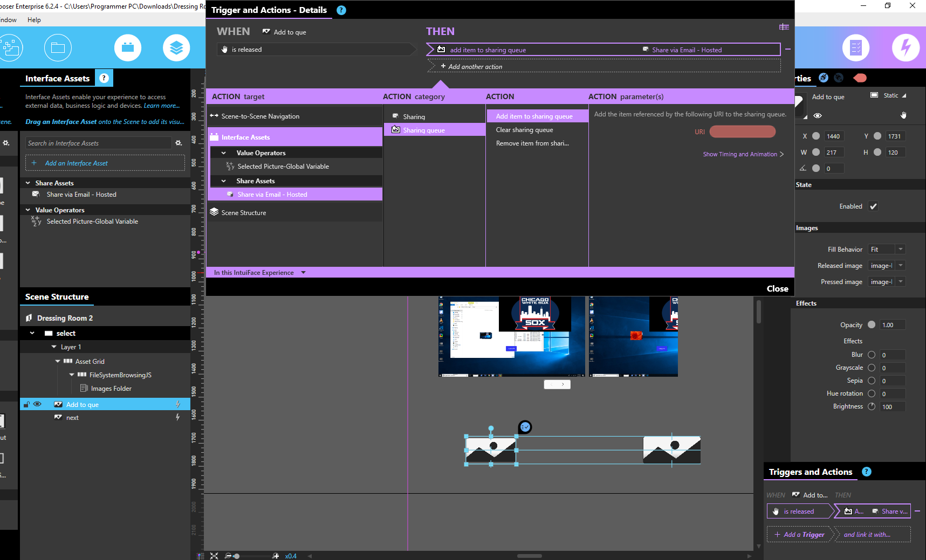Open the checklist properties icon in header
Screen dimensions: 926x560
click(x=856, y=48)
